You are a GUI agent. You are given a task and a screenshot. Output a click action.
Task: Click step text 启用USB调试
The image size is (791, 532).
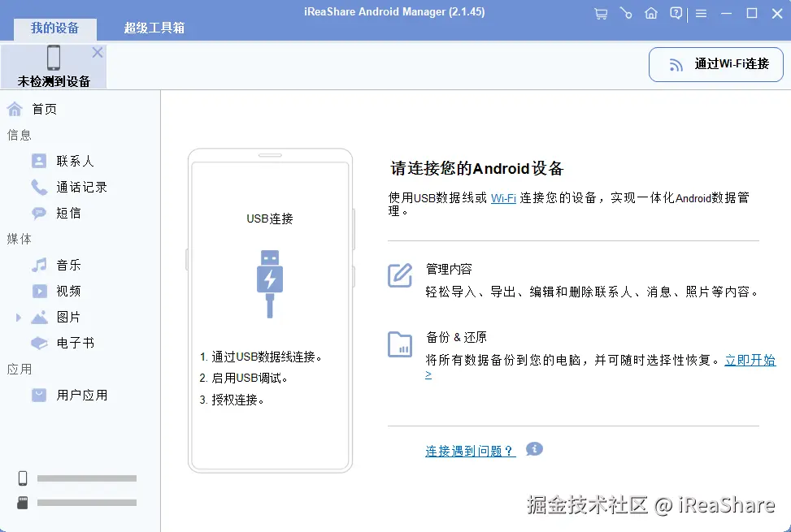(249, 378)
